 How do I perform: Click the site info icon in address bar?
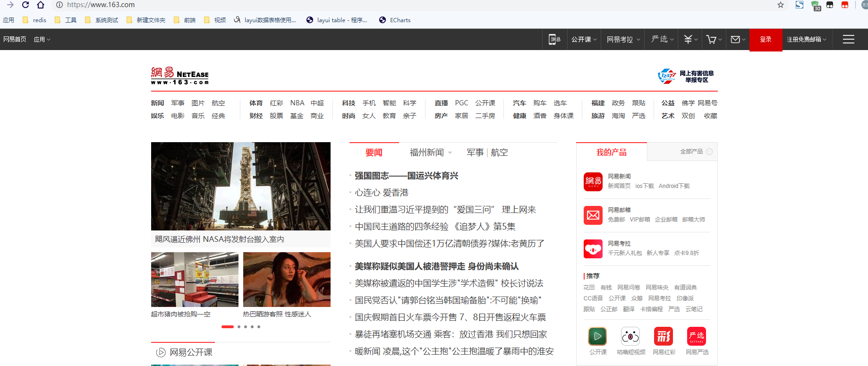60,5
